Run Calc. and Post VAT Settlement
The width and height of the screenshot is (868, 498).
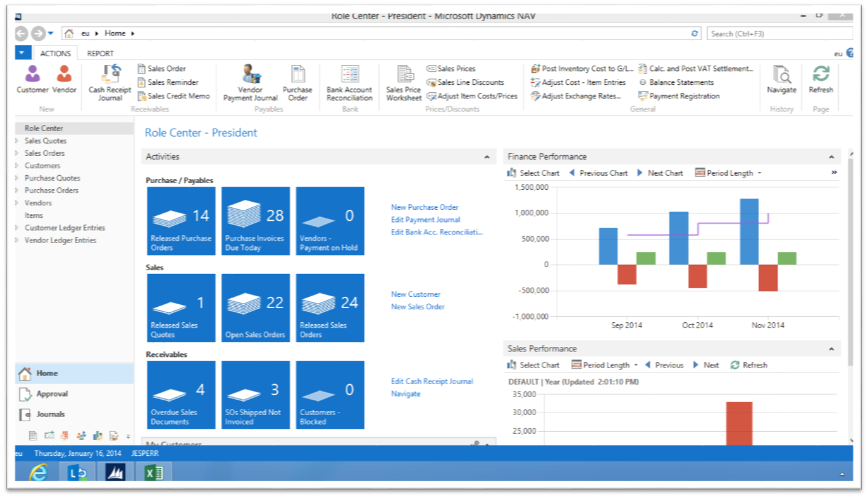click(696, 69)
